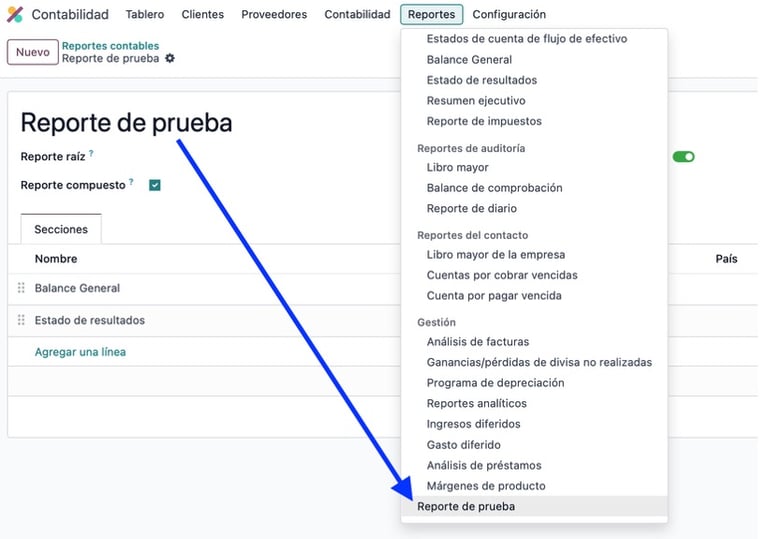This screenshot has height=539, width=768.
Task: Uncheck the Reporte compuesto checkbox
Action: pyautogui.click(x=155, y=185)
